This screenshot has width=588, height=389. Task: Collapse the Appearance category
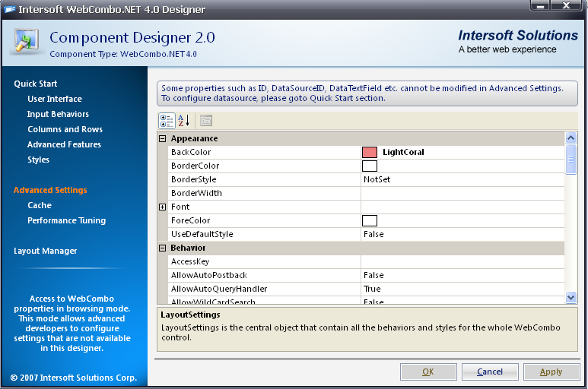coord(162,138)
